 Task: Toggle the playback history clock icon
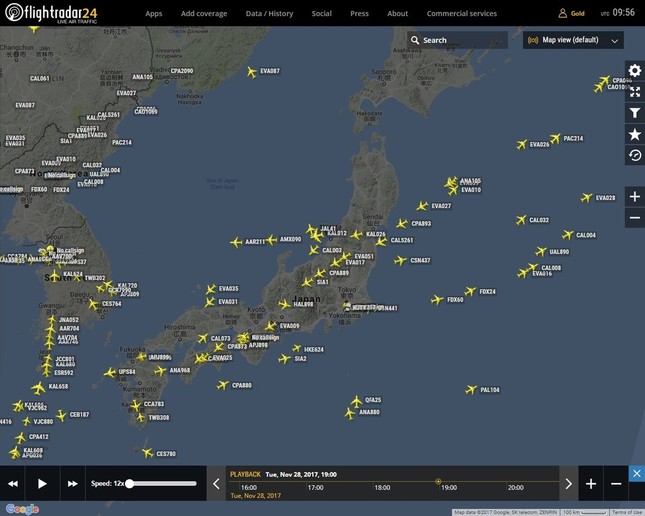tap(634, 155)
